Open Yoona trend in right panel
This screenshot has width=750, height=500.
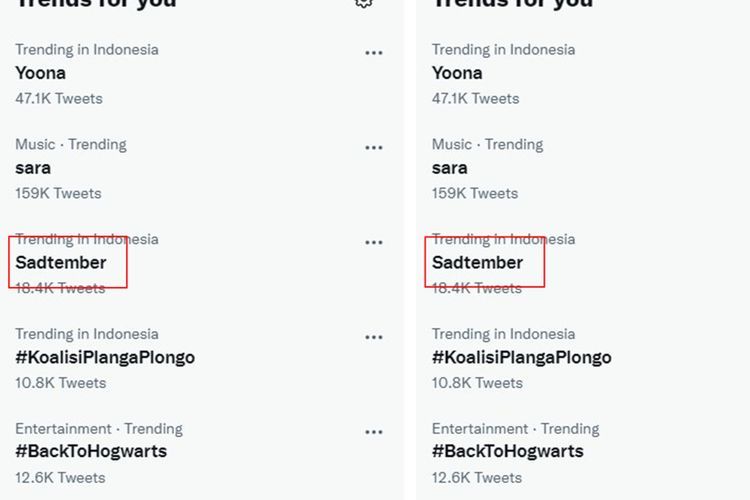pyautogui.click(x=457, y=73)
